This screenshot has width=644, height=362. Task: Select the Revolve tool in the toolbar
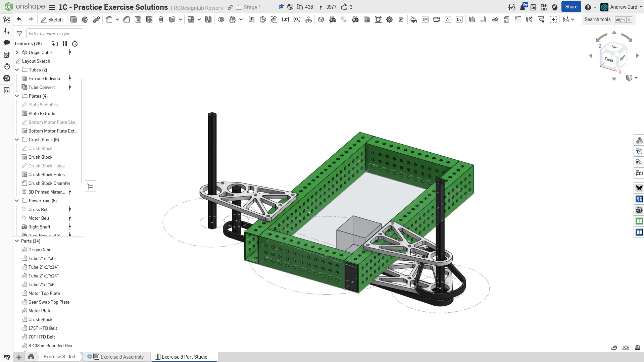click(x=85, y=19)
